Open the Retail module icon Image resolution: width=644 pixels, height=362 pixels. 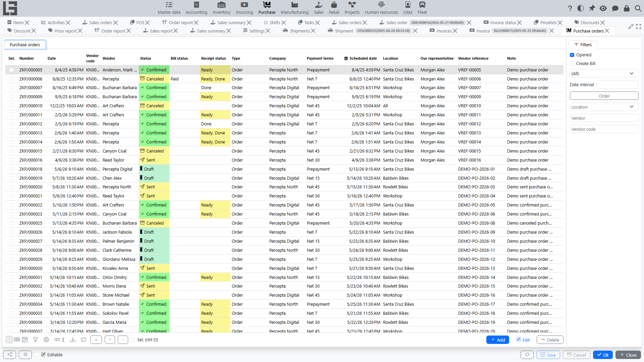pyautogui.click(x=334, y=8)
